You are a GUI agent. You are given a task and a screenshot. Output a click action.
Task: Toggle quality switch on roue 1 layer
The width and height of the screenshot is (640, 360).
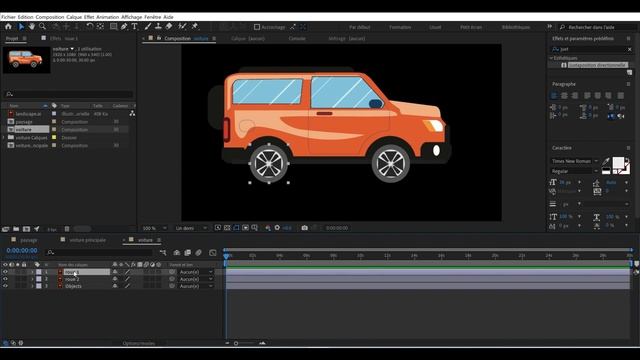tap(127, 272)
